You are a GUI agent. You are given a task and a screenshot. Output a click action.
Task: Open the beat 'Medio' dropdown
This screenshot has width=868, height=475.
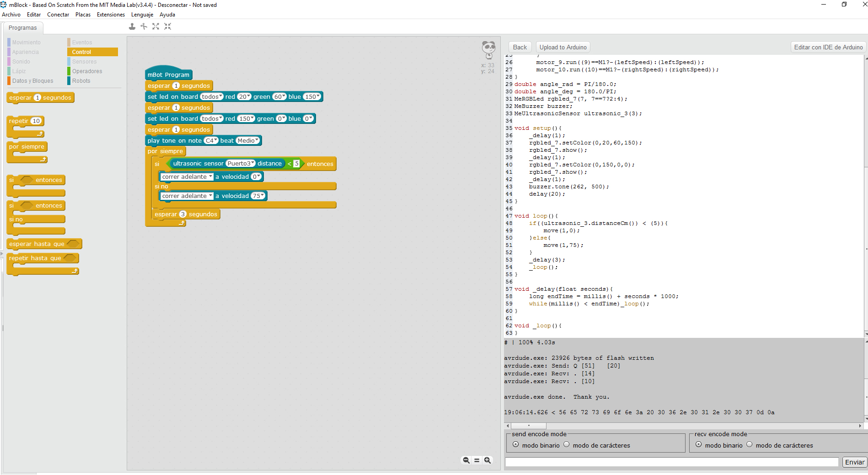(248, 141)
